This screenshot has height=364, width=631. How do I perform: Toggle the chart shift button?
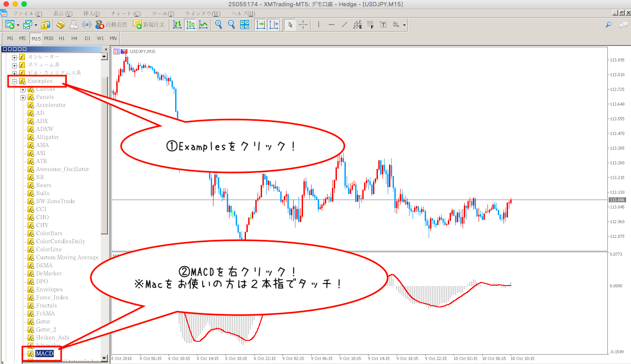point(274,25)
